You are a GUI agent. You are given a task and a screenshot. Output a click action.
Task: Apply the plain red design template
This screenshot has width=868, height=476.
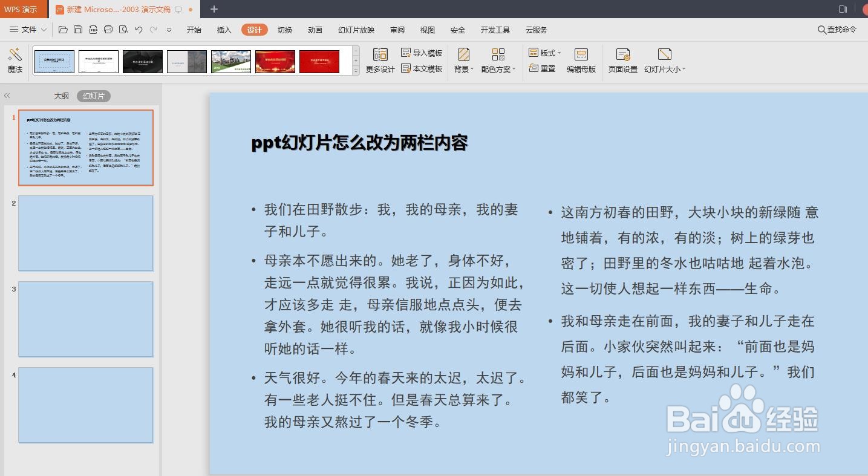pos(319,62)
